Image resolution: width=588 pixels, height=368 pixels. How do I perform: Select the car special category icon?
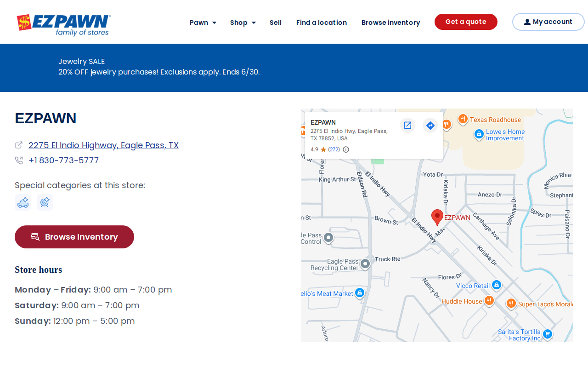[23, 202]
